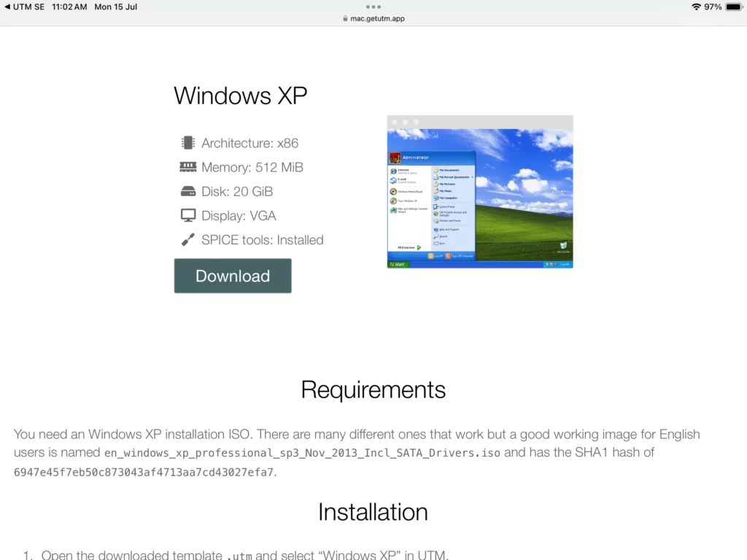Click the Installation heading
The height and width of the screenshot is (560, 747).
(x=373, y=512)
